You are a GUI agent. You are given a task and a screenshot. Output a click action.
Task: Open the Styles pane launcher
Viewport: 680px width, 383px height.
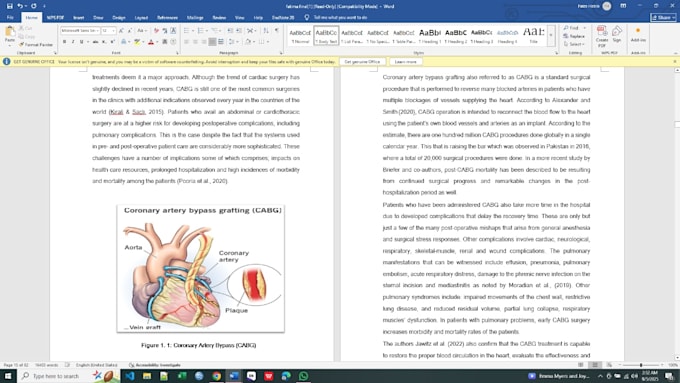556,53
